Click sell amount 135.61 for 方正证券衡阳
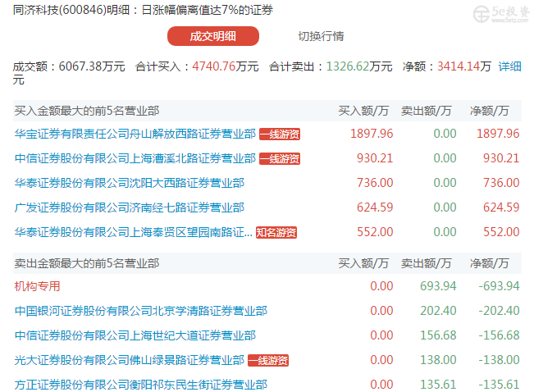The width and height of the screenshot is (534, 392). (x=438, y=385)
